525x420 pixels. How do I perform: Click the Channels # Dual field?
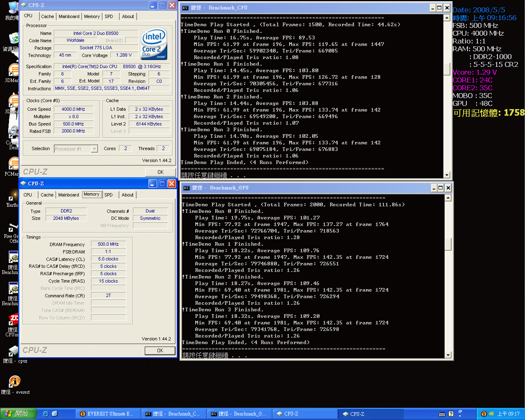(150, 211)
